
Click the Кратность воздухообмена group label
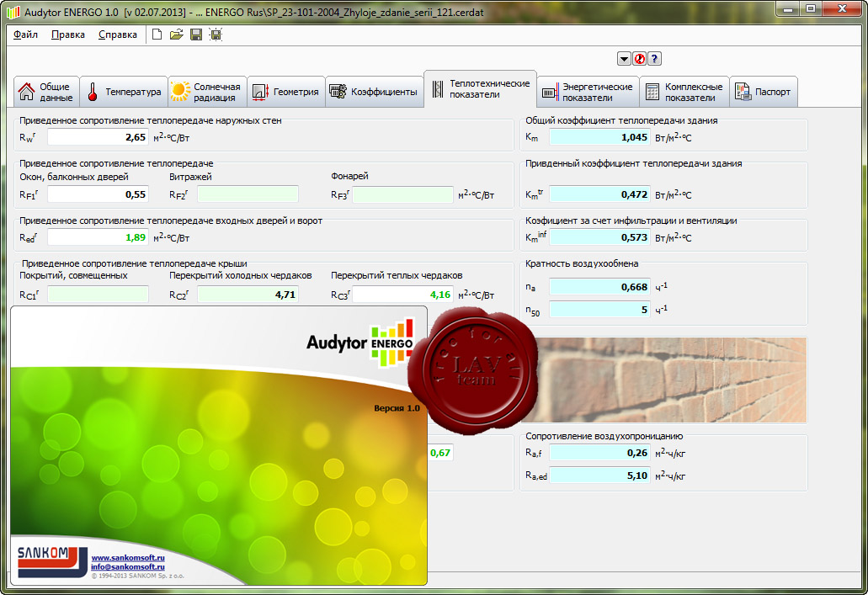582,263
